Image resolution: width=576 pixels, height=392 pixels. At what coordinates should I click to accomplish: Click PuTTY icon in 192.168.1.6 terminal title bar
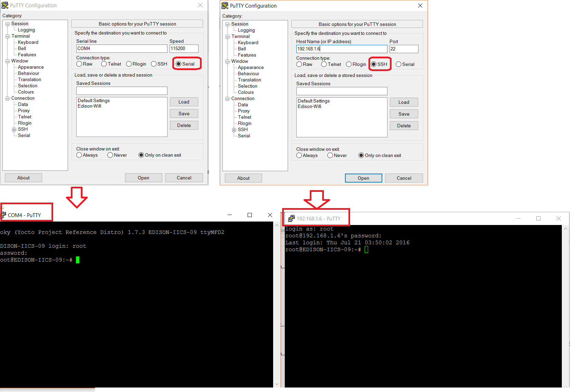pos(291,218)
